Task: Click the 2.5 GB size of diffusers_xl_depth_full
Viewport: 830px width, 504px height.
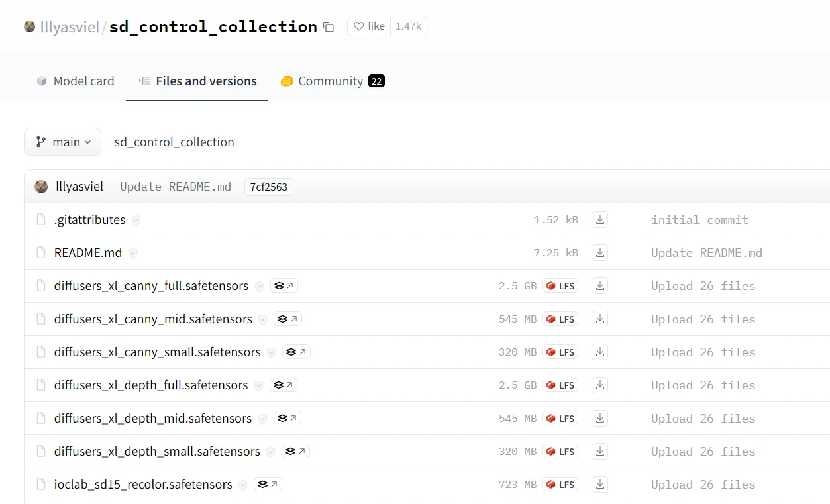Action: [517, 385]
